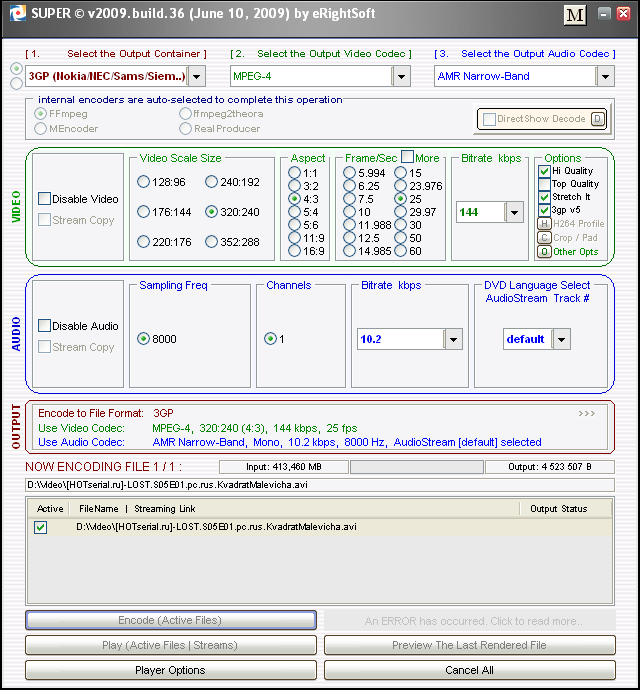The width and height of the screenshot is (640, 690).
Task: Select 352:288 video scale size
Action: [211, 242]
